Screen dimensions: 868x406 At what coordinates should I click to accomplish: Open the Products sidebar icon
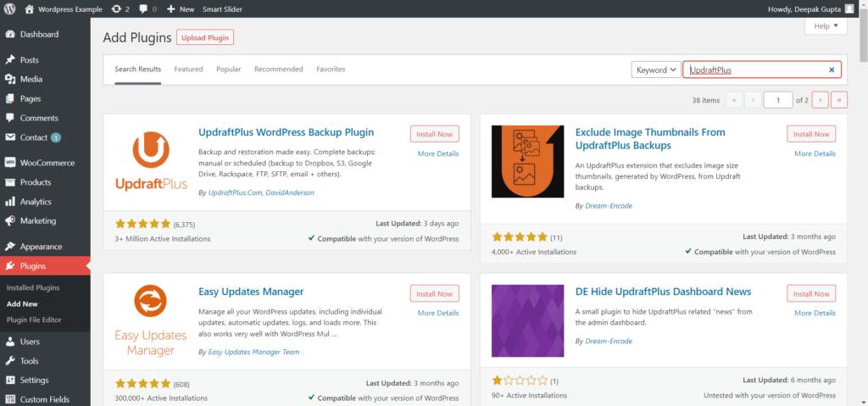pyautogui.click(x=10, y=182)
